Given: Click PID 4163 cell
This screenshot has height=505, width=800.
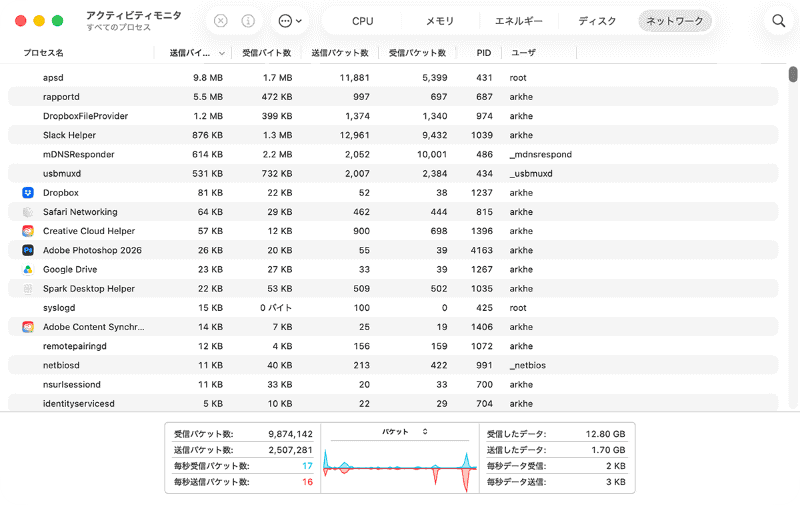Looking at the screenshot, I should click(x=481, y=250).
